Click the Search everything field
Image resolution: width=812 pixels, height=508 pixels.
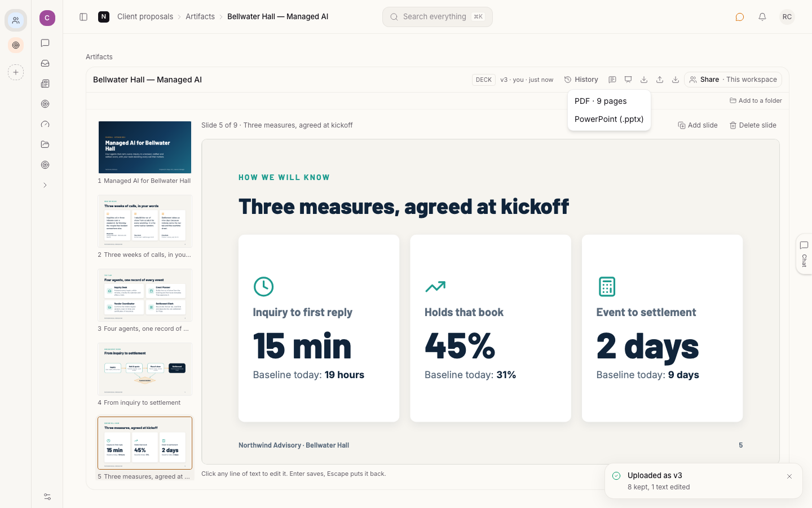[x=438, y=17]
